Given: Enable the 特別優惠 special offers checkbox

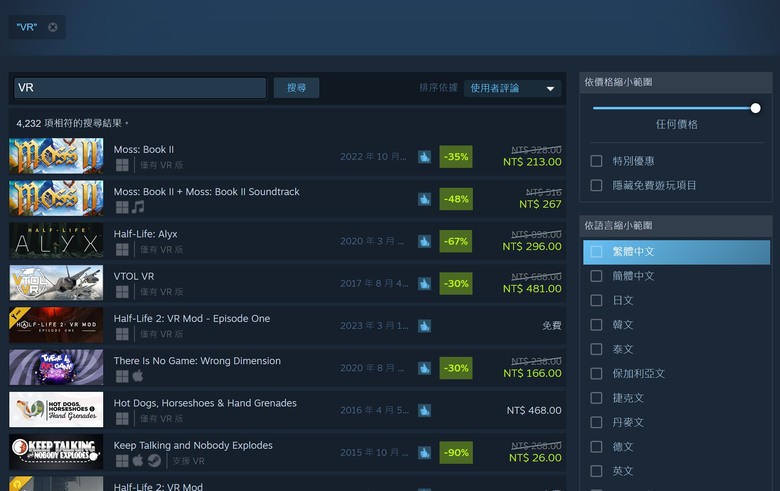Looking at the screenshot, I should click(x=596, y=161).
